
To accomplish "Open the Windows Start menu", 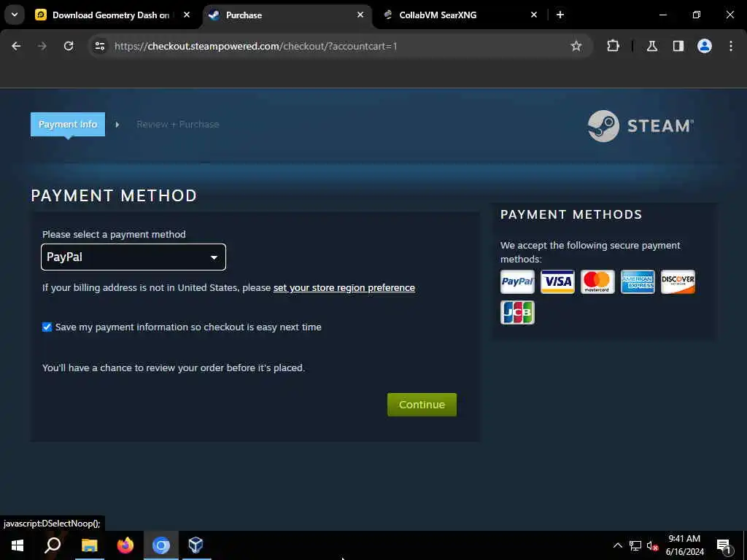I will 18,545.
